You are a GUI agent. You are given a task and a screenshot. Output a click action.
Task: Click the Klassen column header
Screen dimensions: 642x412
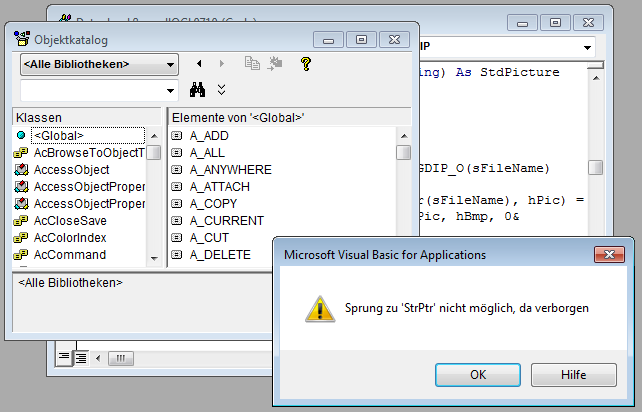click(87, 118)
